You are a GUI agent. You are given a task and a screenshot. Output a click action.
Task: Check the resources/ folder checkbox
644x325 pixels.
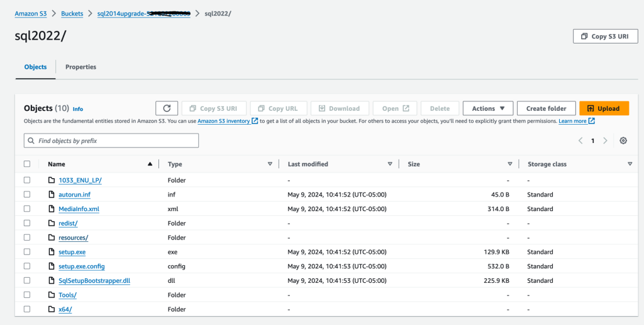tap(27, 238)
